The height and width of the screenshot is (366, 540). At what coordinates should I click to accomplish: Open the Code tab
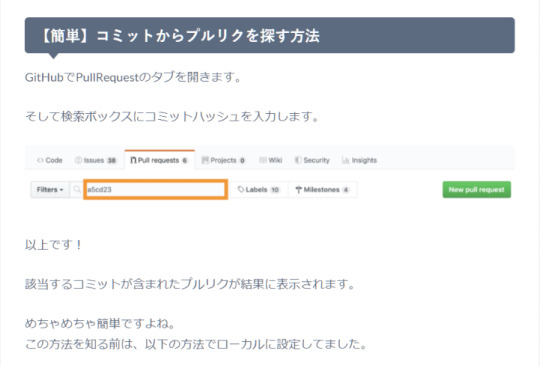tap(50, 160)
